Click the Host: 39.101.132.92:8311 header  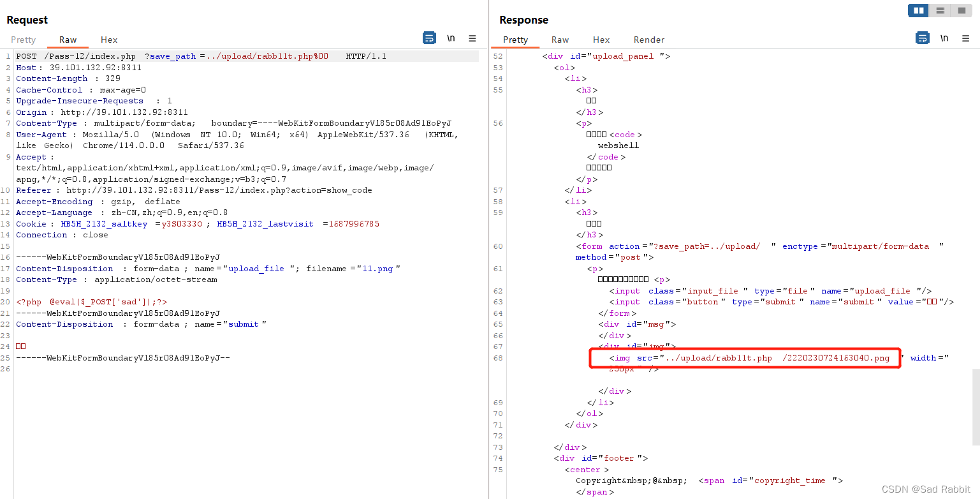click(x=78, y=68)
